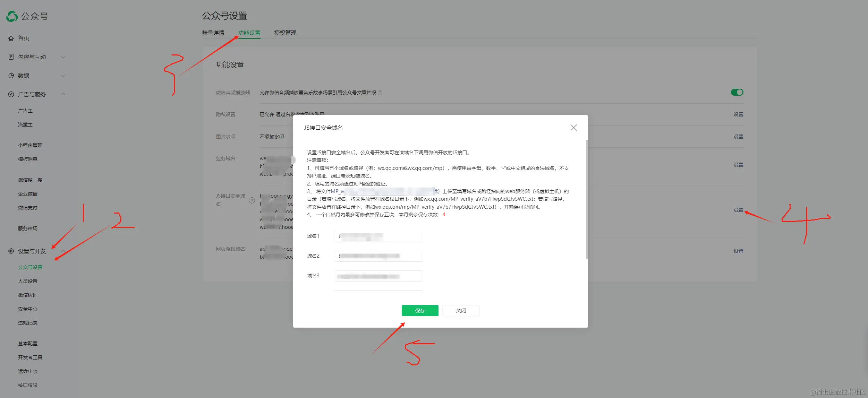Click the 首页 home icon
This screenshot has width=868, height=398.
(11, 38)
